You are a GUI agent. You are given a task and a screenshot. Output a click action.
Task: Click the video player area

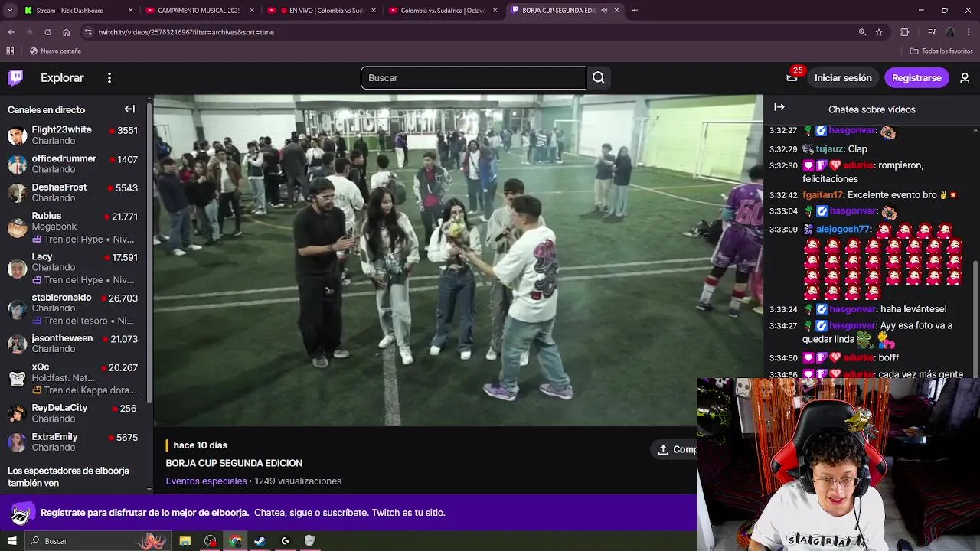(458, 260)
